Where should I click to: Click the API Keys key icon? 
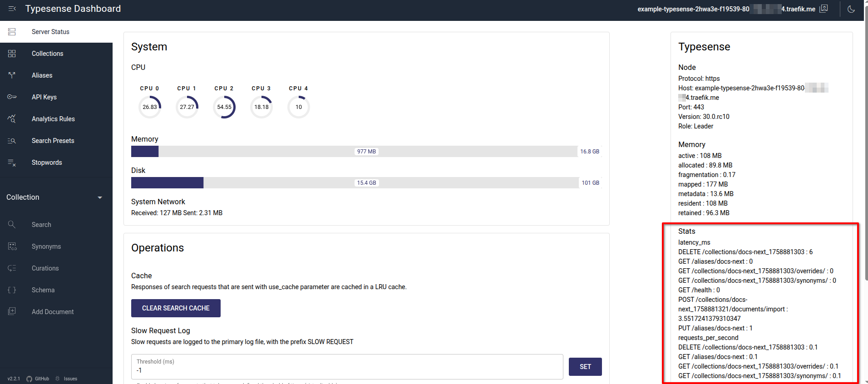click(12, 97)
